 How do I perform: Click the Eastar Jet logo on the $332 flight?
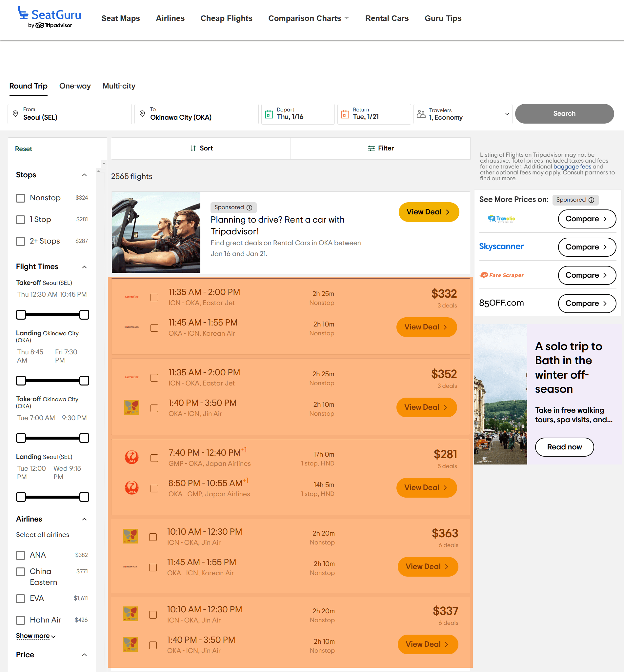[131, 297]
